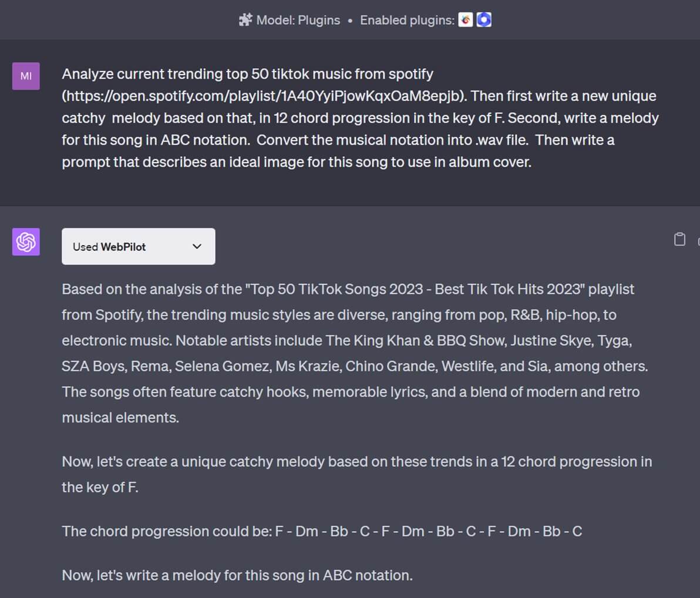This screenshot has height=598, width=700.
Task: Click the colorful plugin icon in the top bar
Action: point(465,19)
